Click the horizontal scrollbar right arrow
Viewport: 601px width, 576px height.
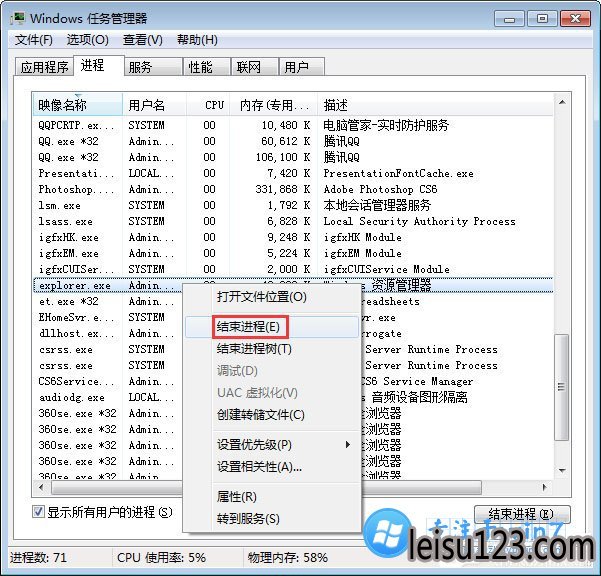tap(545, 487)
